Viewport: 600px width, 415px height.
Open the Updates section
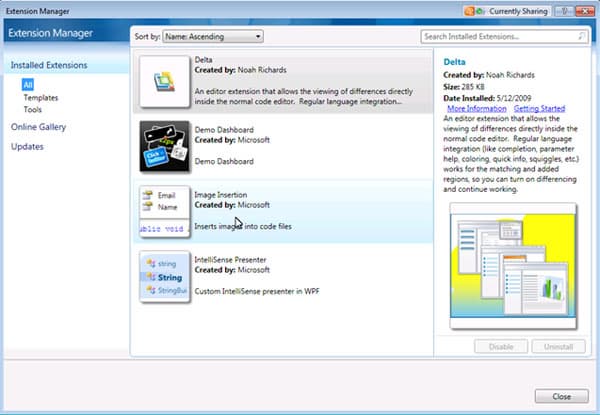point(27,146)
